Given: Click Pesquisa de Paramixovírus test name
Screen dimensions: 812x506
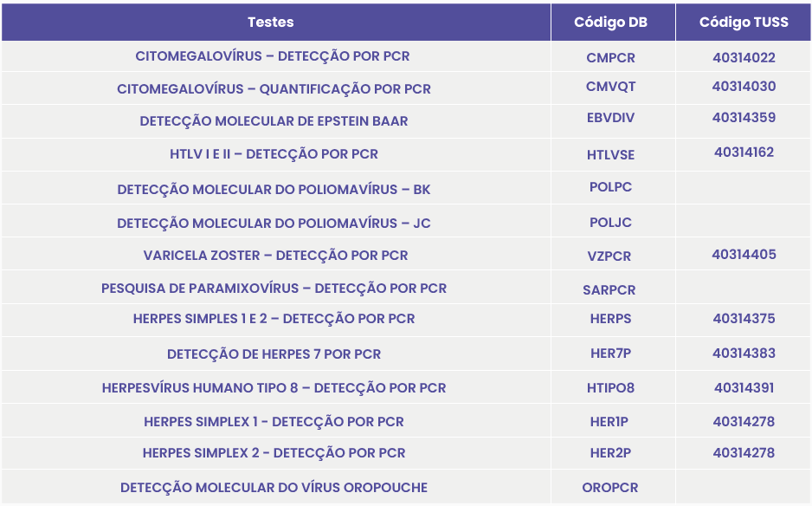Looking at the screenshot, I should pyautogui.click(x=274, y=288).
